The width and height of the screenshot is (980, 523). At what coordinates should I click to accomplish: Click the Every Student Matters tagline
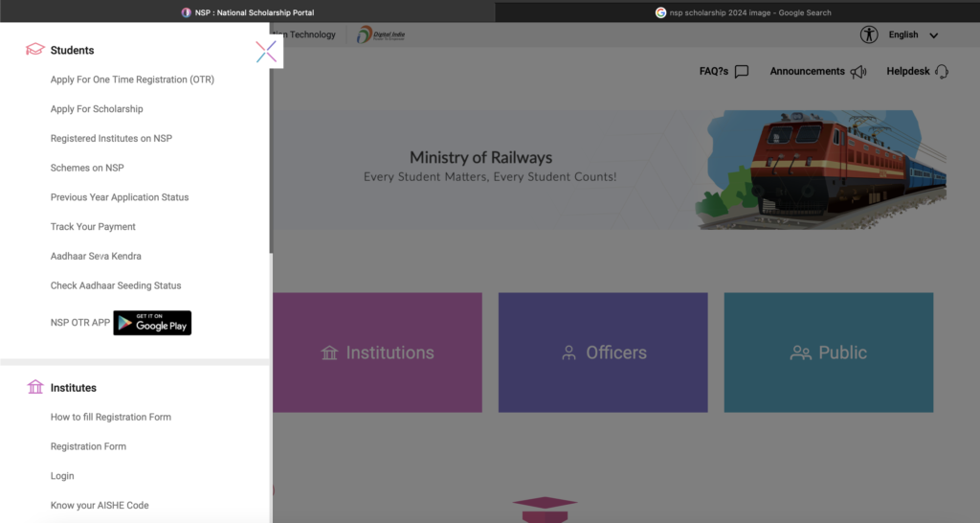coord(490,177)
